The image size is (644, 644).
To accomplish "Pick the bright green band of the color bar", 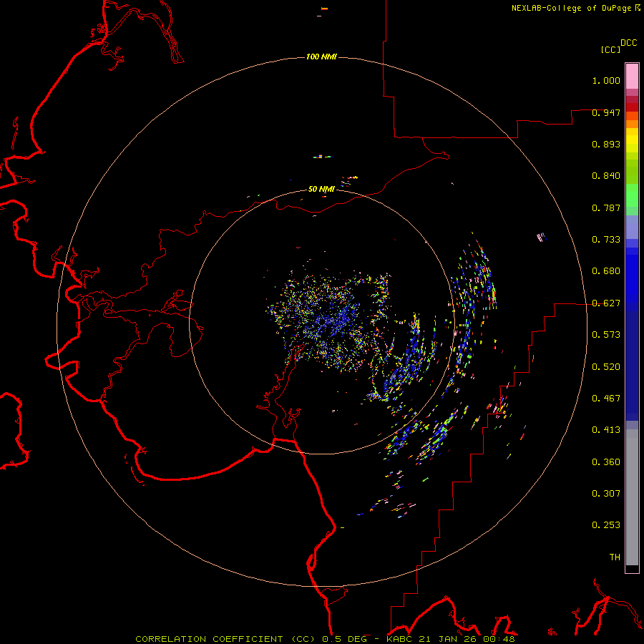I will pyautogui.click(x=632, y=195).
